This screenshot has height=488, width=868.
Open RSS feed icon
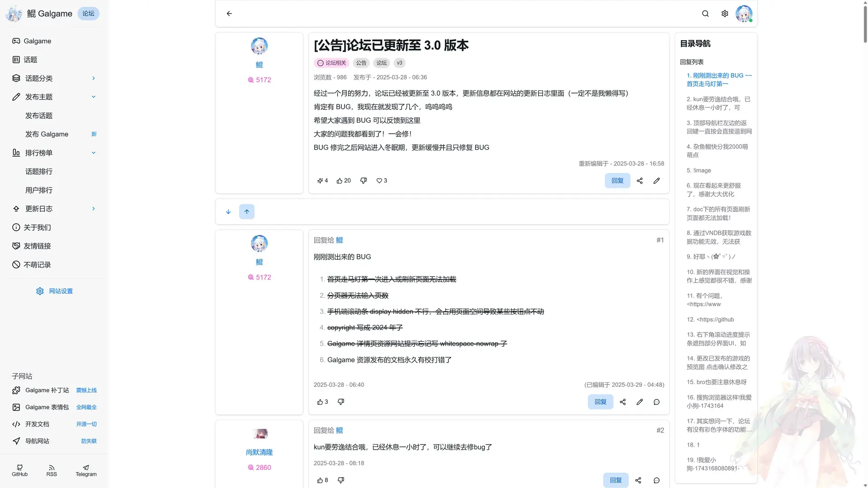52,470
